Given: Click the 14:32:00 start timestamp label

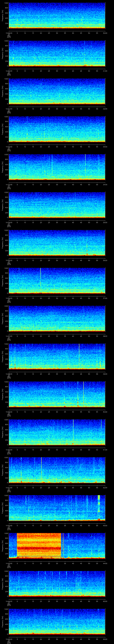Looking at the screenshot, I should [x=9, y=147].
